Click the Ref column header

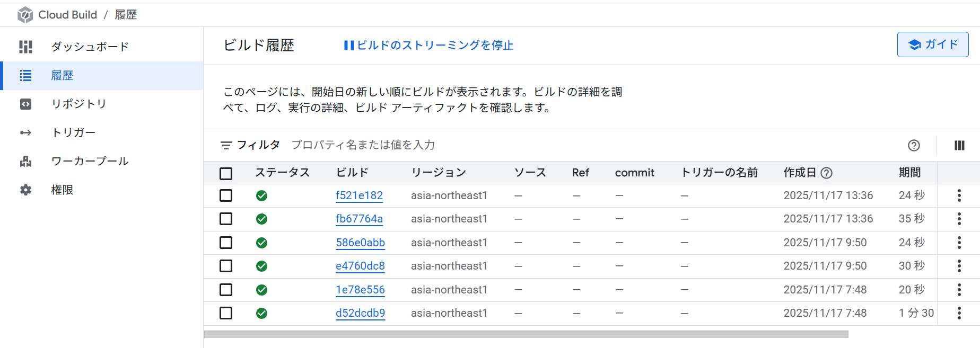[x=581, y=173]
